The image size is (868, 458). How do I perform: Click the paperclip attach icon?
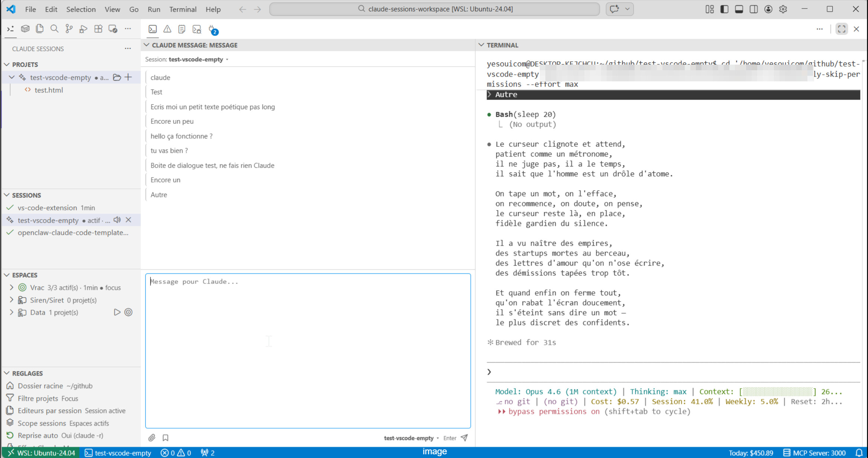(x=152, y=438)
